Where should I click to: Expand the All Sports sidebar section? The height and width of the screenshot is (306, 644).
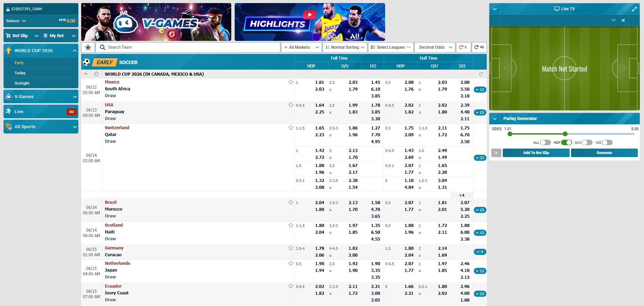pyautogui.click(x=75, y=126)
